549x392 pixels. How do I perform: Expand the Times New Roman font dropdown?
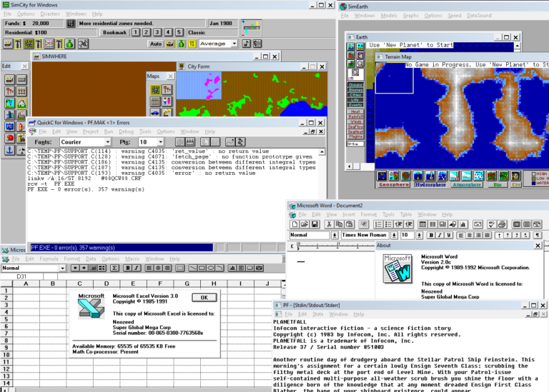coord(394,235)
